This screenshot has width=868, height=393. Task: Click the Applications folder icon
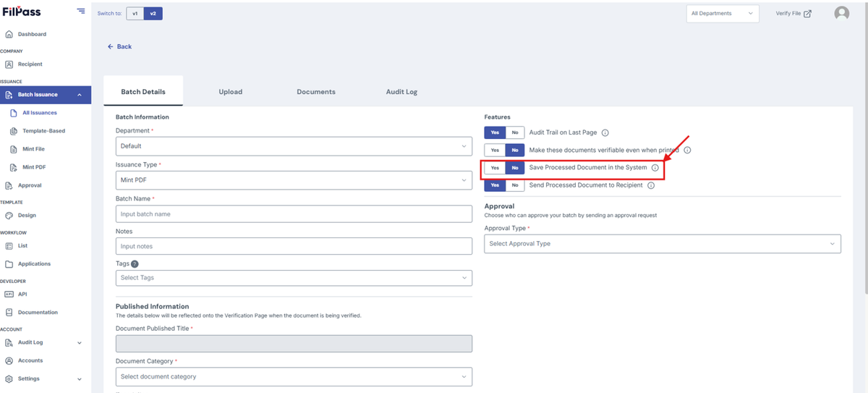pyautogui.click(x=9, y=264)
